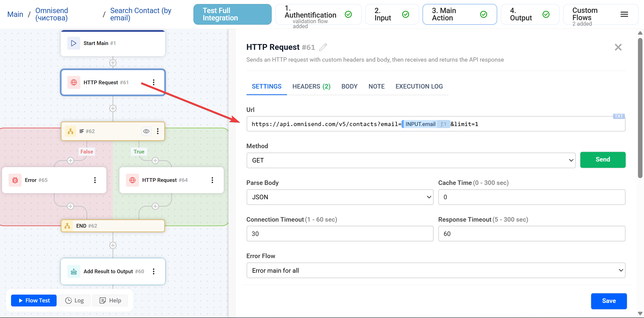
Task: Open the Error Flow dropdown
Action: click(436, 270)
